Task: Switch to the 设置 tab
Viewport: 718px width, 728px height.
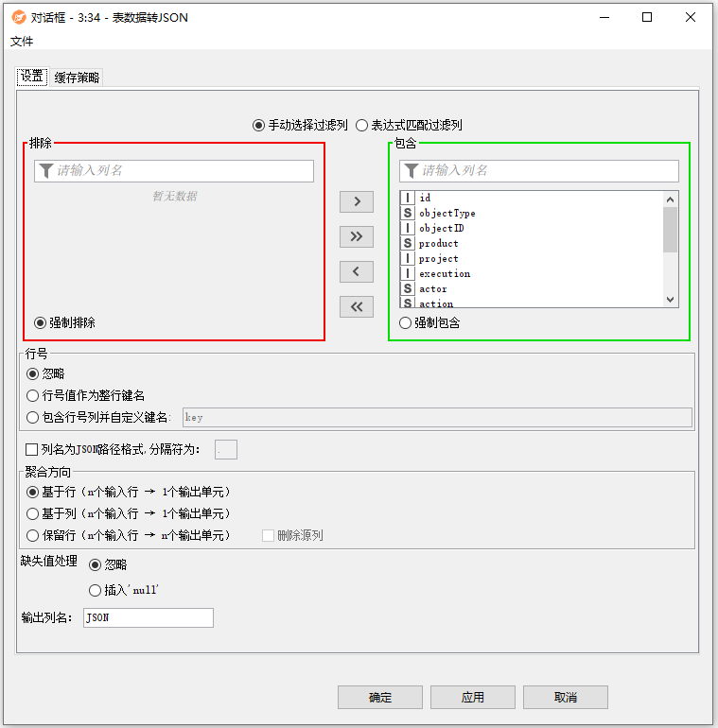Action: tap(32, 77)
